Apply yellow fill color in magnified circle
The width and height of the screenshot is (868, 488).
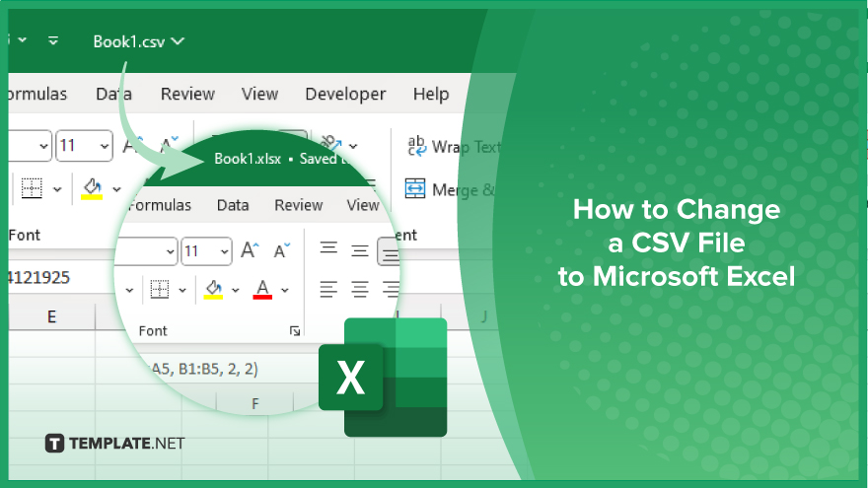214,290
